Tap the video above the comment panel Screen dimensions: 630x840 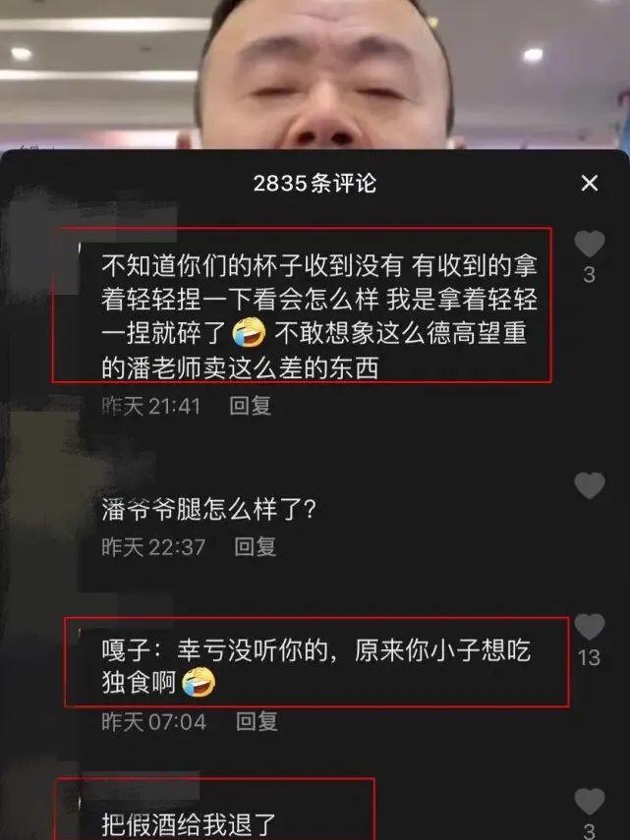(315, 74)
